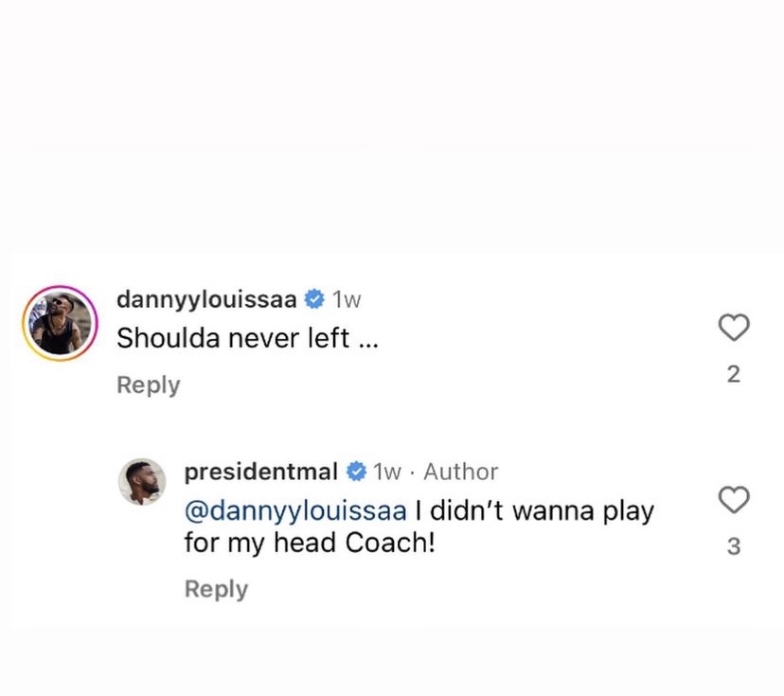Viewport: 784px width, 696px height.
Task: Click the Author label on the reply
Action: [x=460, y=472]
